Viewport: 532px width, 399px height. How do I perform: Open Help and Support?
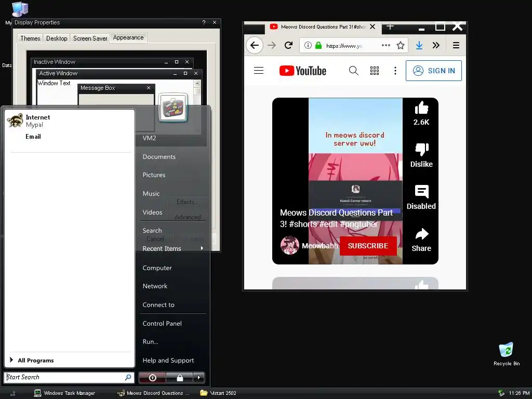click(168, 361)
